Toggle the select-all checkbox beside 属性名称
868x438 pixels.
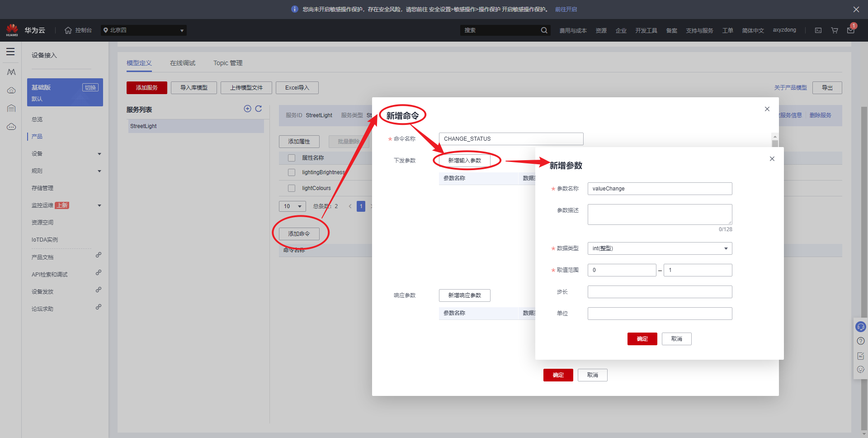tap(292, 158)
